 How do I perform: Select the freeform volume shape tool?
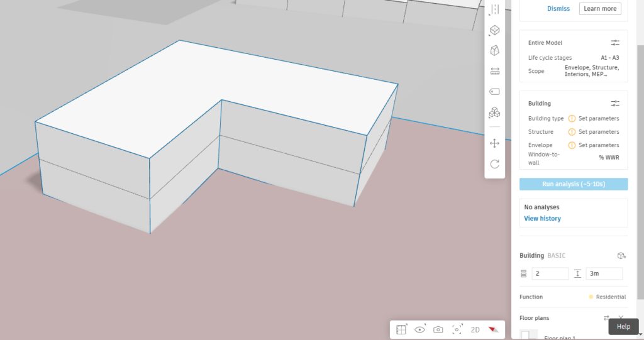(494, 50)
